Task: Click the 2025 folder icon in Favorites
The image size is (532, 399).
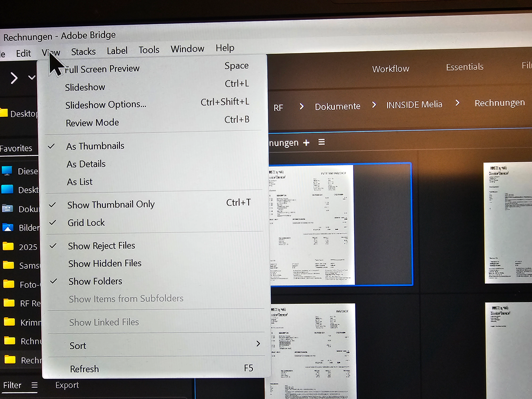Action: (8, 246)
